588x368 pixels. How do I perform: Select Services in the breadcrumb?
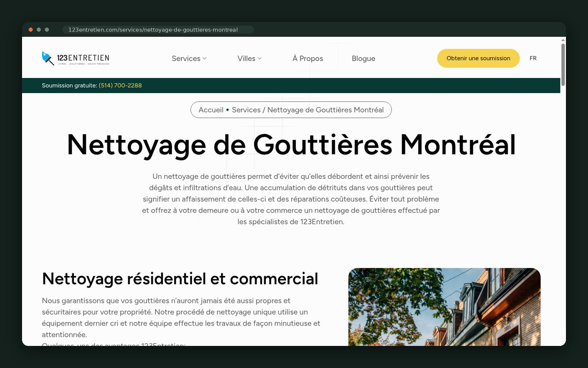click(246, 110)
